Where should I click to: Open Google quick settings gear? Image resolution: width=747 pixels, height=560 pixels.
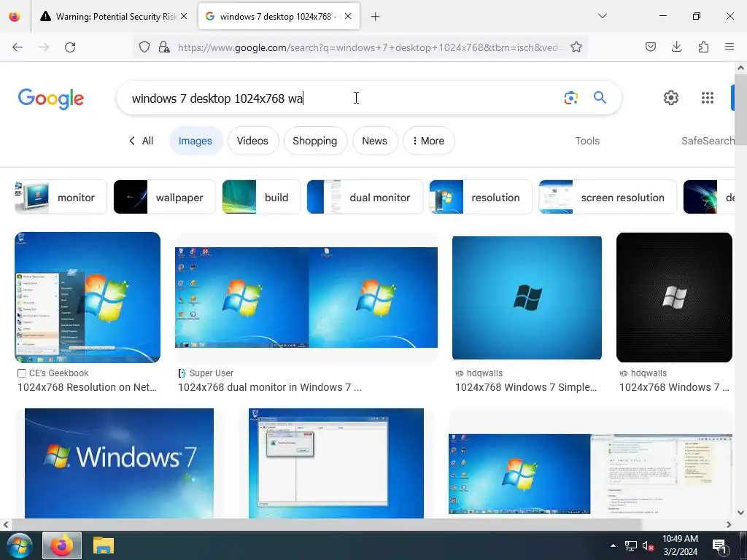tap(671, 98)
